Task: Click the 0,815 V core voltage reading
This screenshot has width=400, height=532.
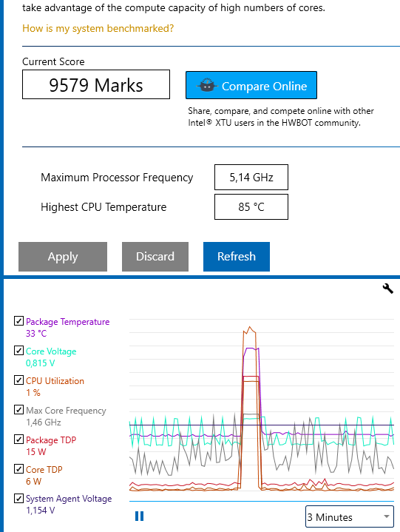Action: (x=41, y=363)
